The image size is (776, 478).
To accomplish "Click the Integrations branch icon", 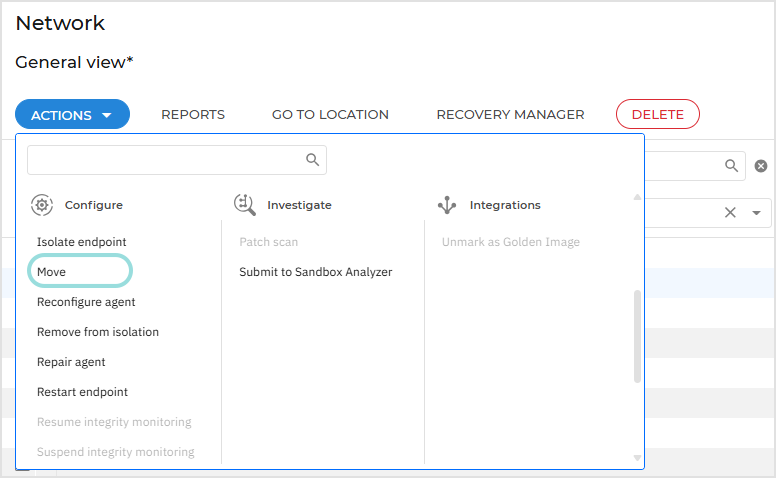I will 447,205.
